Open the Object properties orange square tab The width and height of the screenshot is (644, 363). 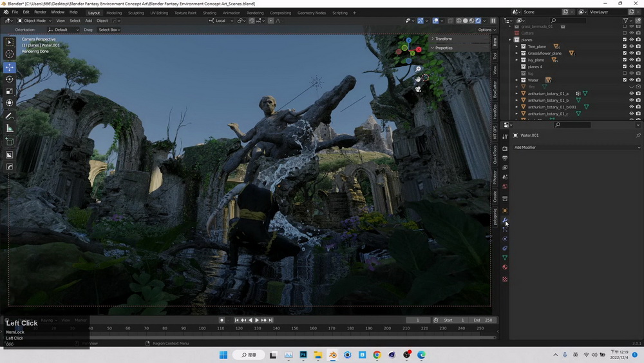click(505, 210)
